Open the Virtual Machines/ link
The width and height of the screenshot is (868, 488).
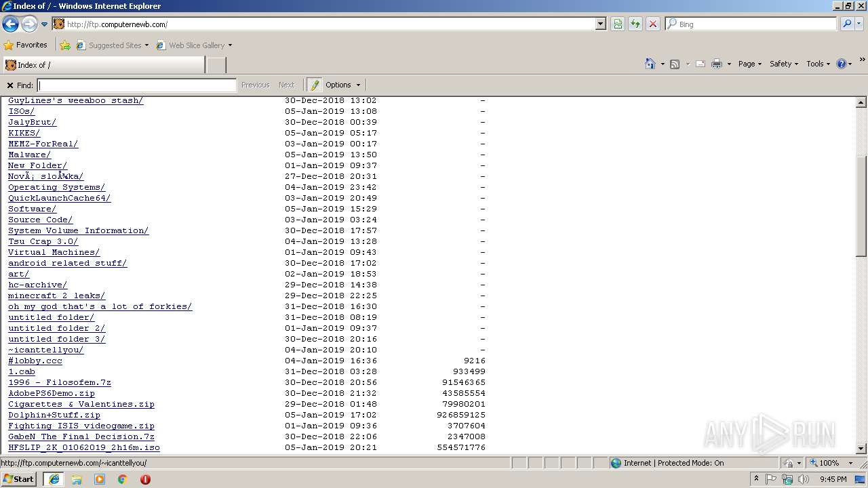(x=54, y=252)
